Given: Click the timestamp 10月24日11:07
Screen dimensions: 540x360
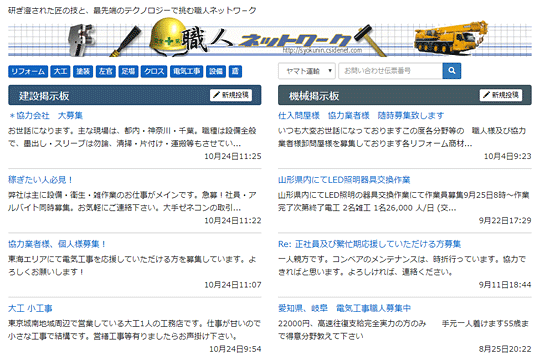Looking at the screenshot, I should pyautogui.click(x=233, y=285).
